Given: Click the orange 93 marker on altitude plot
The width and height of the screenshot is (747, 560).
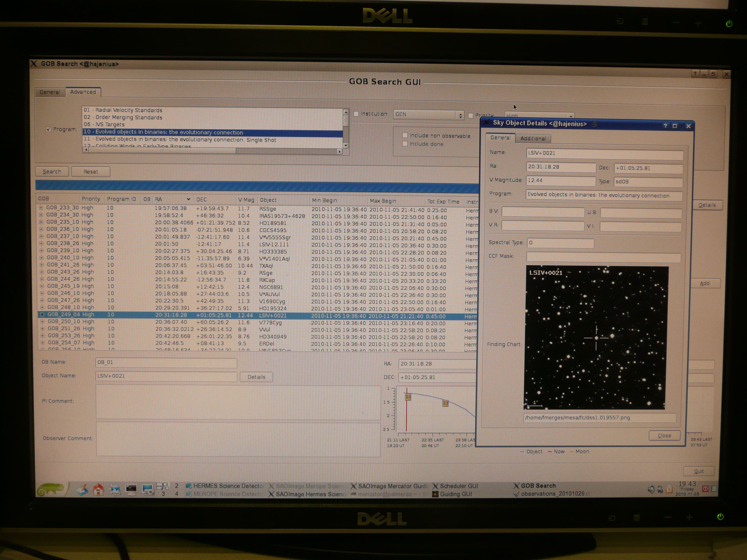Looking at the screenshot, I should coord(445,403).
